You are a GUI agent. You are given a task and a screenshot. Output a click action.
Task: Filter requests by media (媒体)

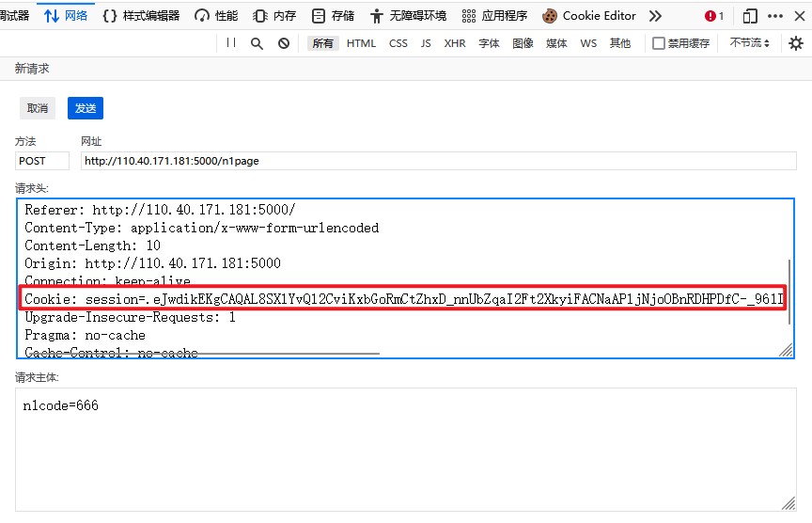tap(556, 43)
